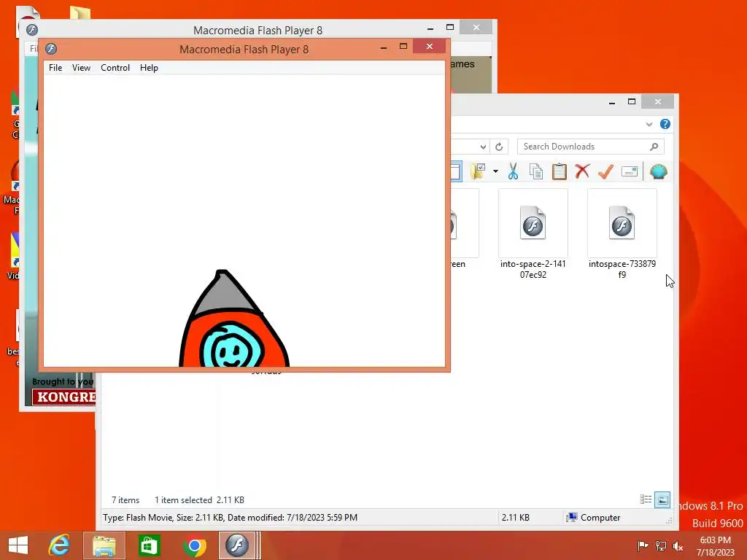This screenshot has height=560, width=747.
Task: Click the blue shell icon in Explorer toolbar
Action: 659,171
